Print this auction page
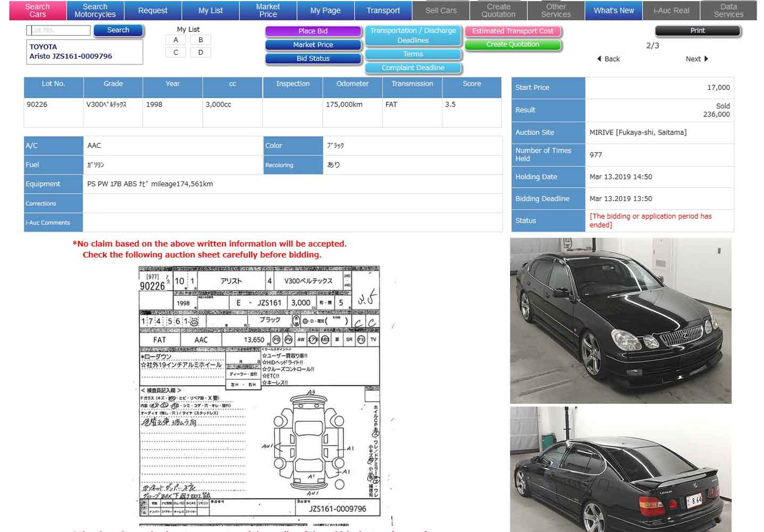 [x=697, y=31]
